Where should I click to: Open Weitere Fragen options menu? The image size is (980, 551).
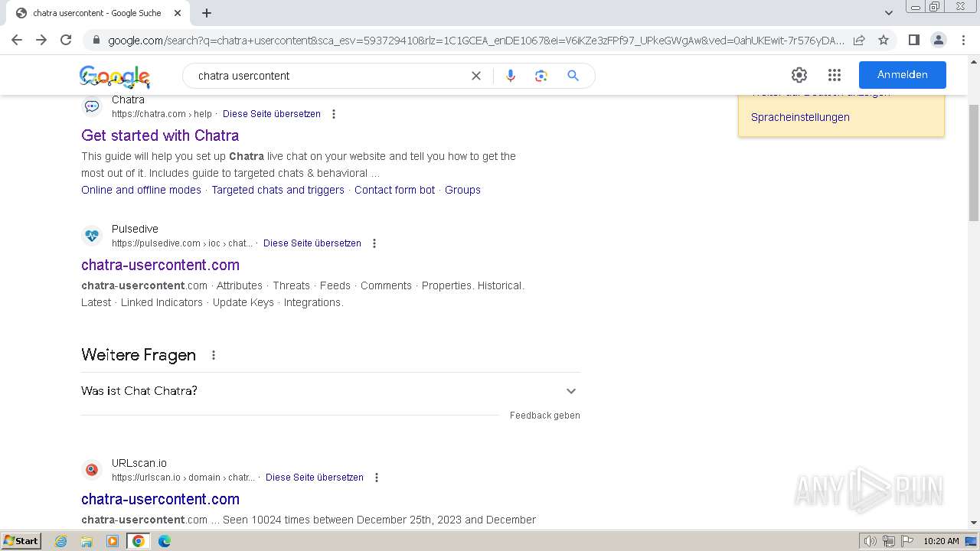coord(214,355)
